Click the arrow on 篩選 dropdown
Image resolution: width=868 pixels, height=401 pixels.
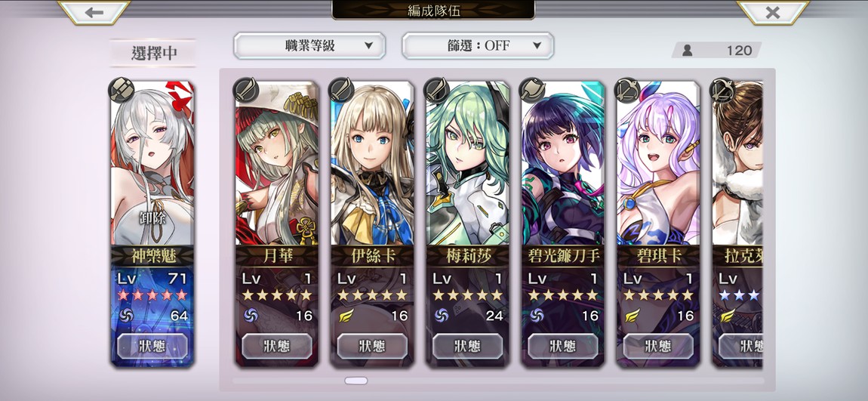pos(537,46)
